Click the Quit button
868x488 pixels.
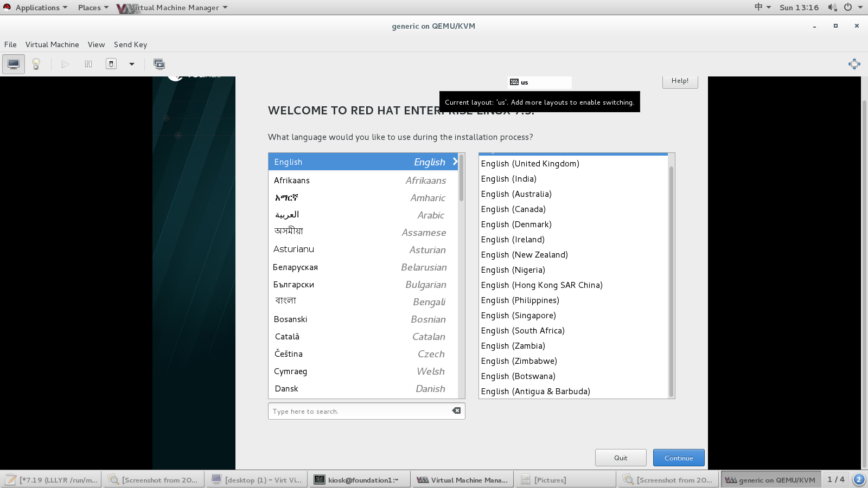[621, 458]
